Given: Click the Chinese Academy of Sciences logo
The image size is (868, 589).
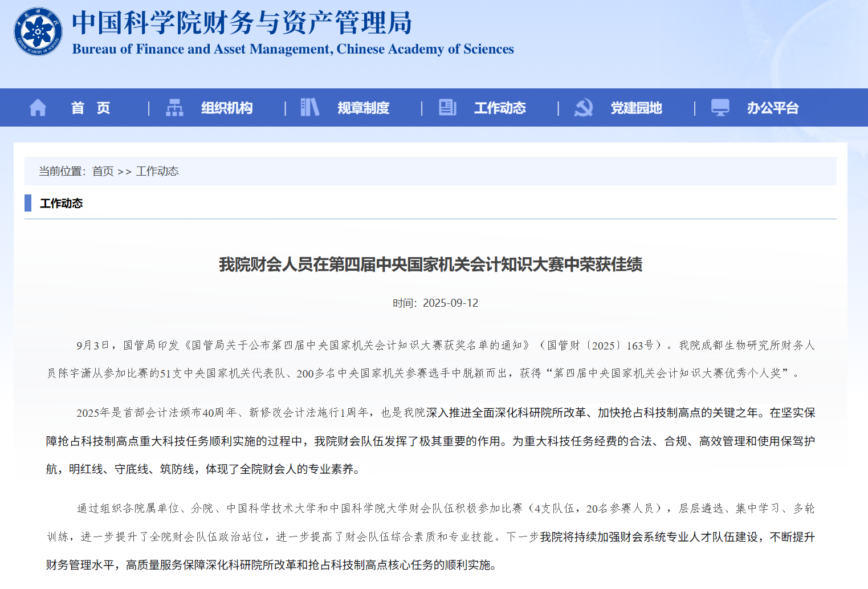Looking at the screenshot, I should [38, 31].
